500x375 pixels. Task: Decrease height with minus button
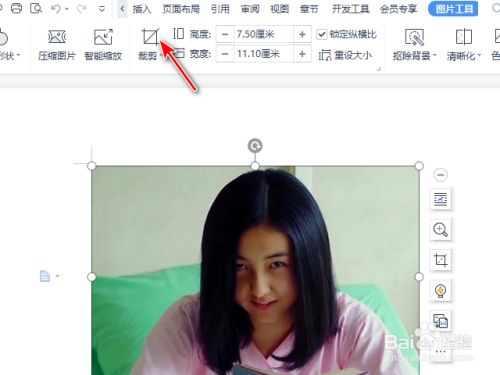coord(225,34)
